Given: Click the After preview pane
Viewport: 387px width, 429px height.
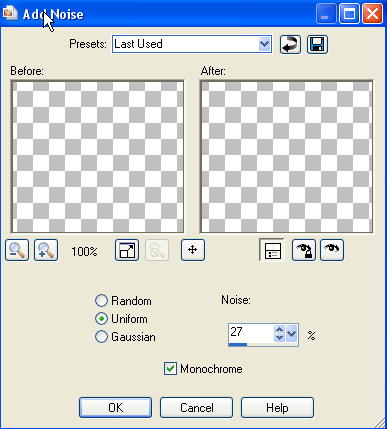Looking at the screenshot, I should coord(287,157).
